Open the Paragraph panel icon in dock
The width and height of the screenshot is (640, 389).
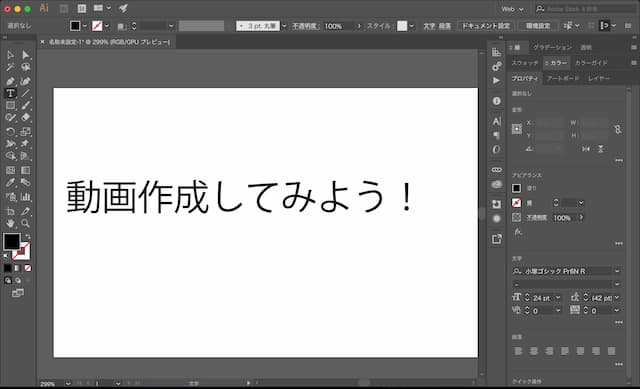click(x=496, y=135)
